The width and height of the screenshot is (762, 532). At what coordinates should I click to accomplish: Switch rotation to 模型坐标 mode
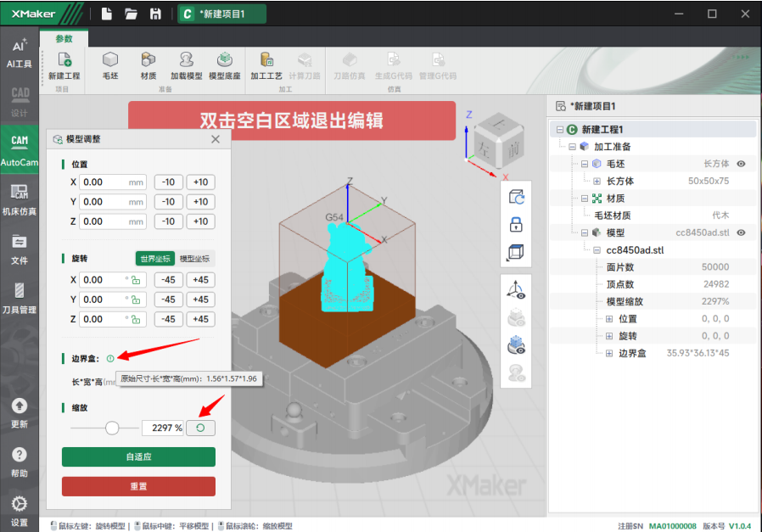[194, 259]
